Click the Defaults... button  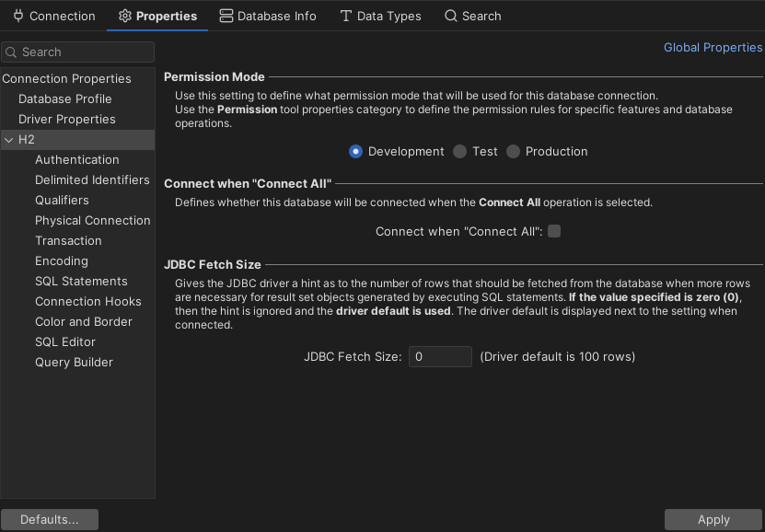49,519
